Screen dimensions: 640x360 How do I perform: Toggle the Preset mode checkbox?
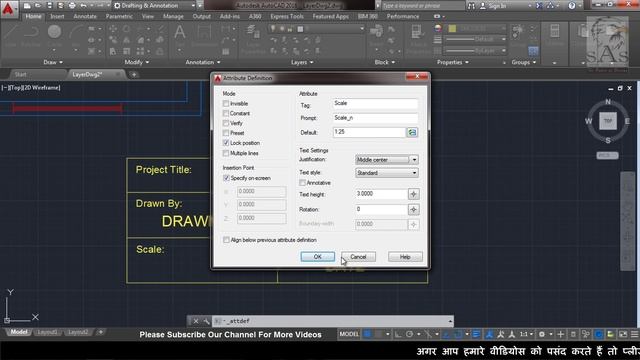(226, 133)
